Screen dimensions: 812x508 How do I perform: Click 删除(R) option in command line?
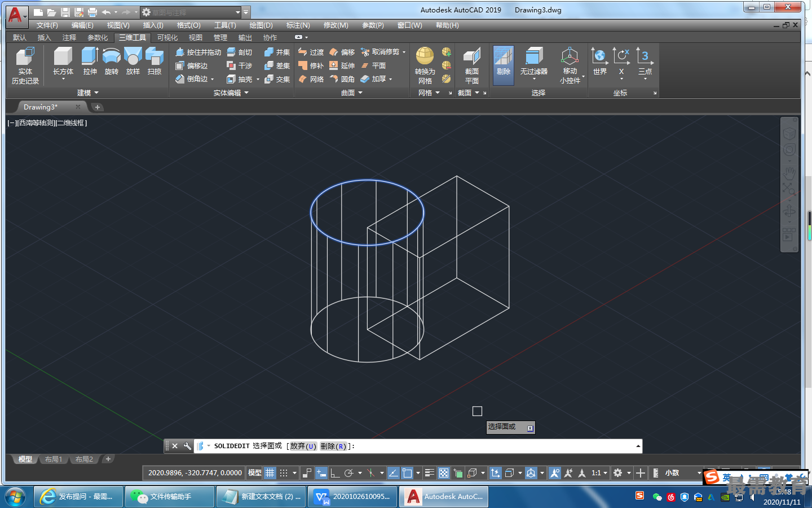coord(333,446)
